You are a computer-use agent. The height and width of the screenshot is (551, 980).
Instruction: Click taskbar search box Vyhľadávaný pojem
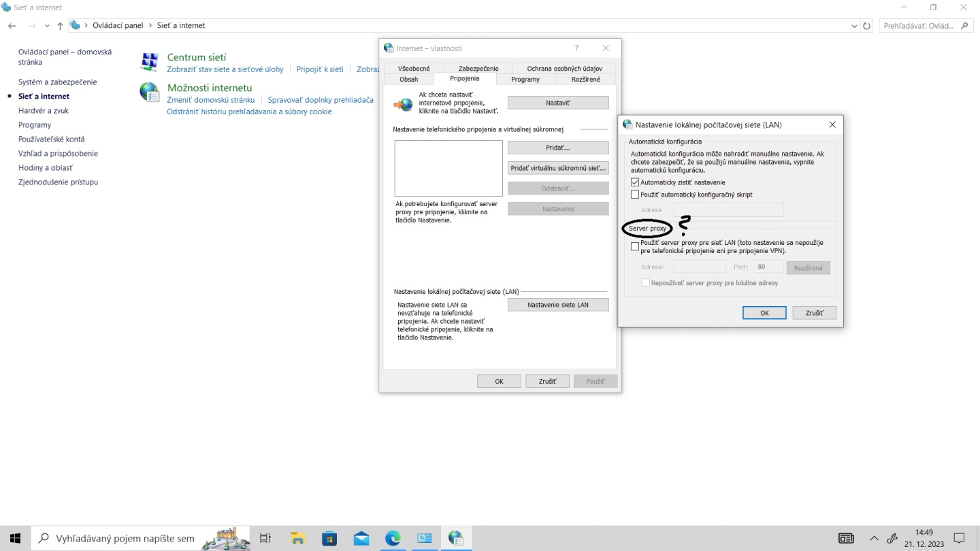(x=142, y=538)
